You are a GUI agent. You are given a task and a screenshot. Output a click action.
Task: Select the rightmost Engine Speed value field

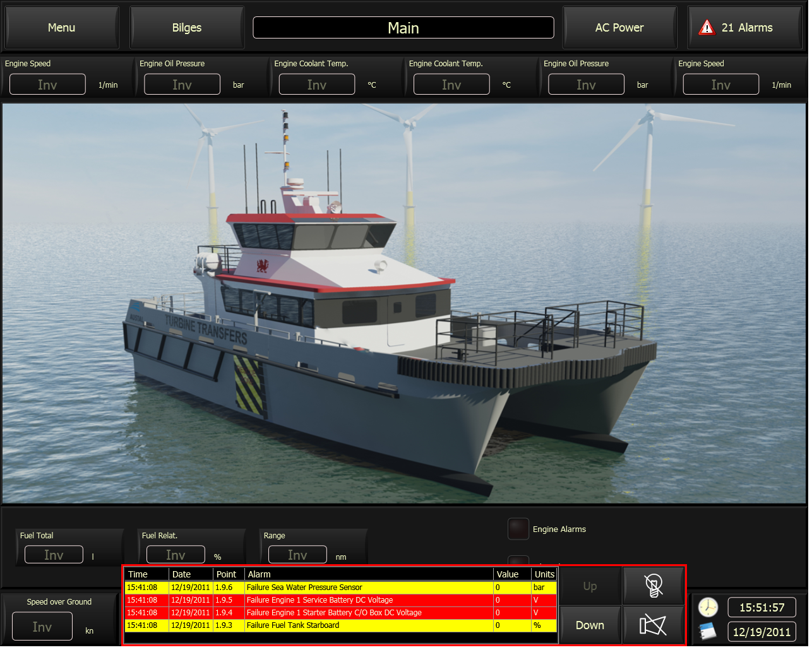[x=721, y=85]
